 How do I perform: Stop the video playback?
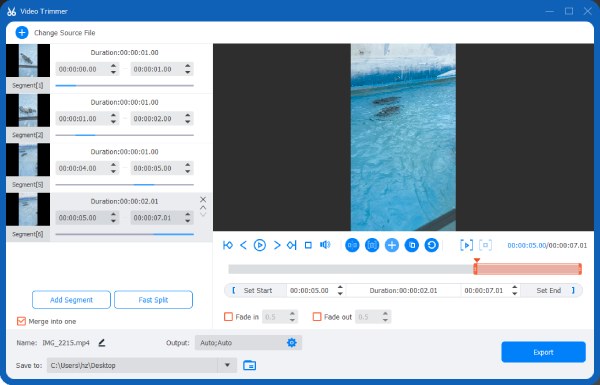[308, 245]
